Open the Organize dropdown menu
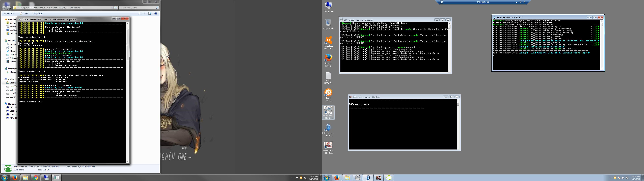Image resolution: width=644 pixels, height=181 pixels. point(9,14)
